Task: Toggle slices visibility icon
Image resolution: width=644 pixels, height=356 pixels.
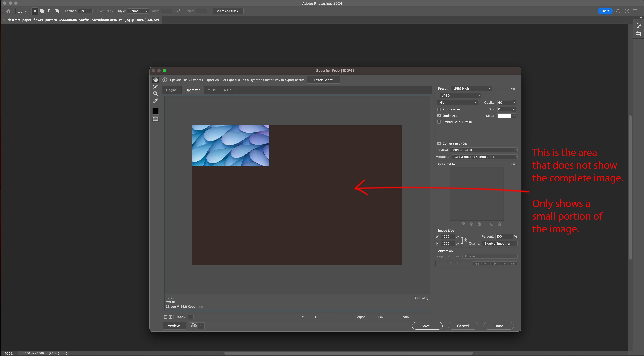Action: click(x=156, y=119)
